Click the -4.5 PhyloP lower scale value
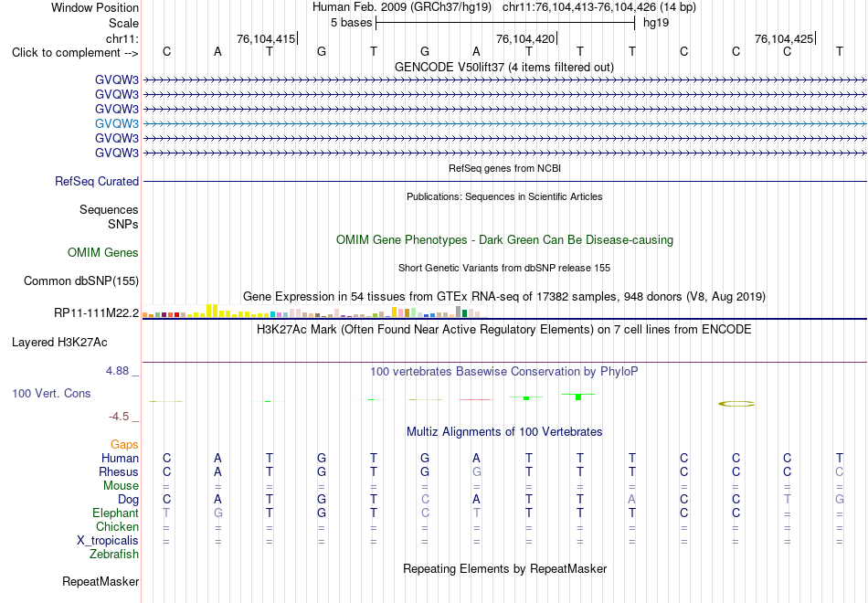The image size is (868, 603). (x=119, y=417)
